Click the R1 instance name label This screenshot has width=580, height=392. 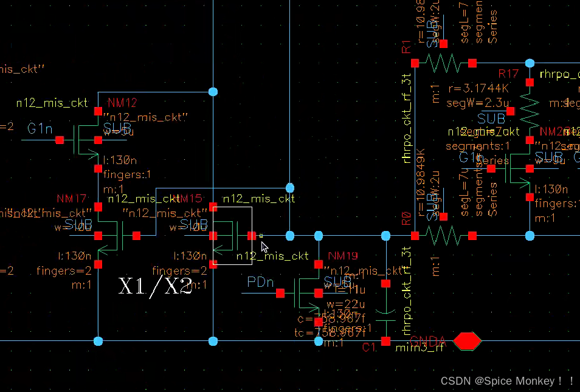(406, 47)
